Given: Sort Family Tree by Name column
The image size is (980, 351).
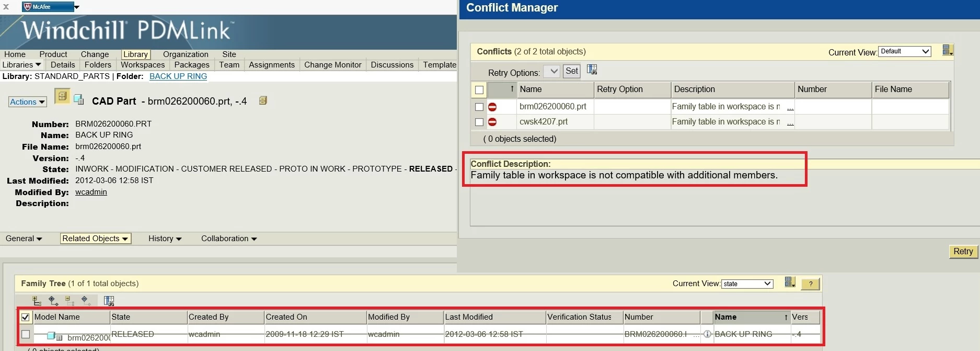Looking at the screenshot, I should pos(752,317).
